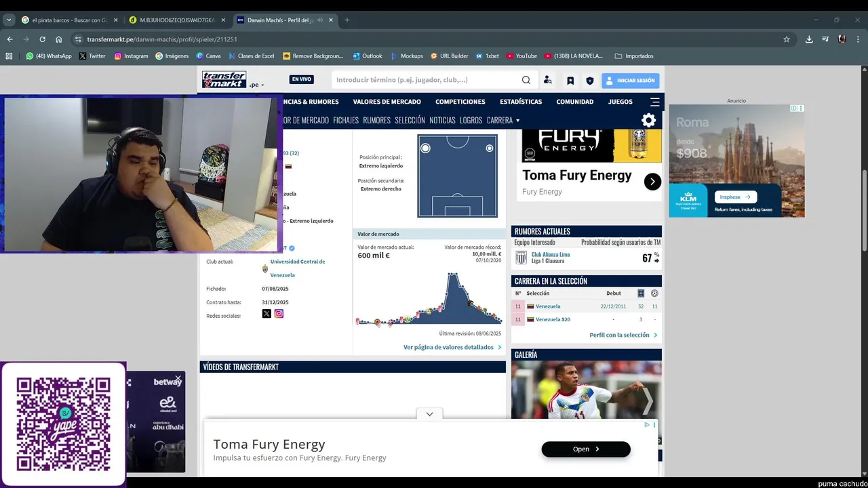
Task: Open Perfil con la selección link
Action: coord(623,335)
